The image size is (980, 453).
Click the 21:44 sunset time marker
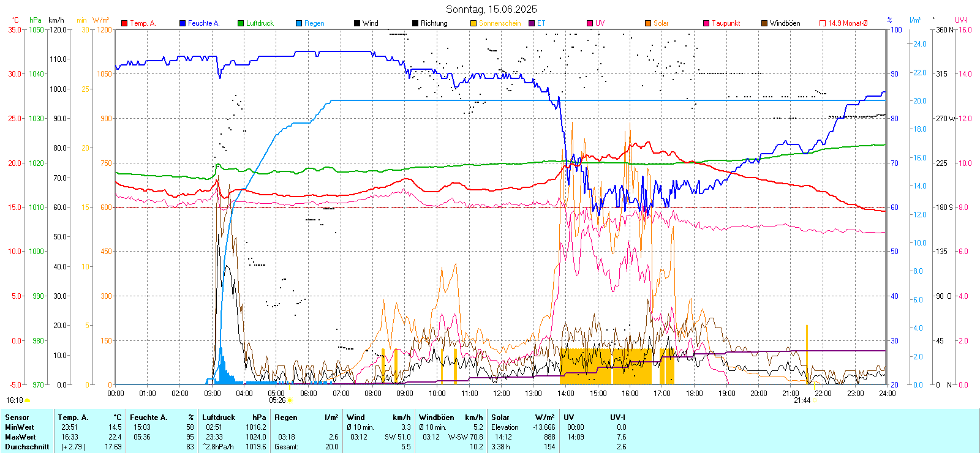802,400
